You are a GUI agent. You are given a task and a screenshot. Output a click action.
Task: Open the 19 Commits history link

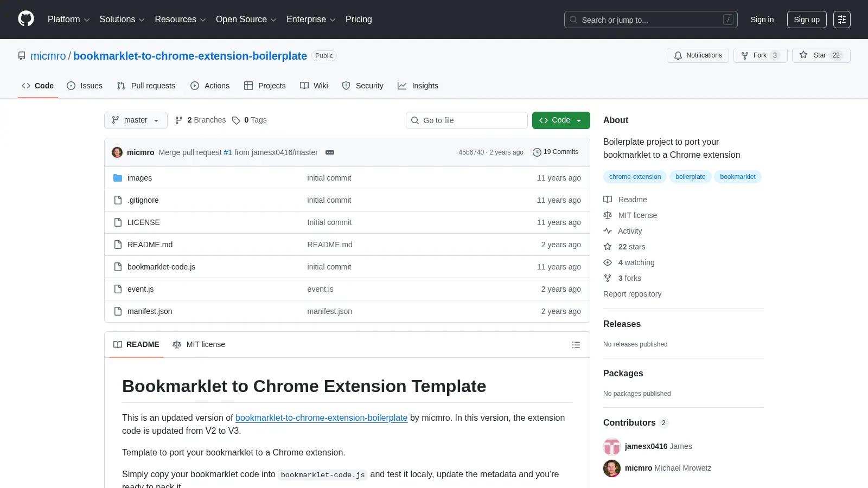556,152
